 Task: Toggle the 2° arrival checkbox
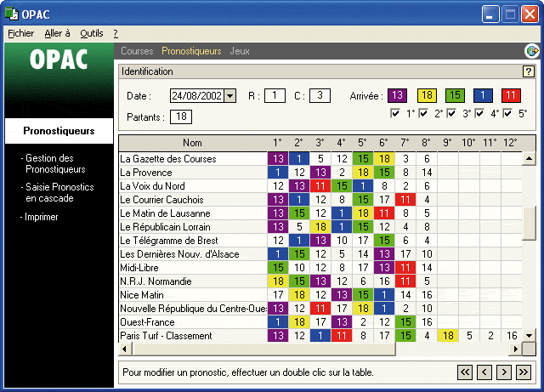click(x=423, y=113)
